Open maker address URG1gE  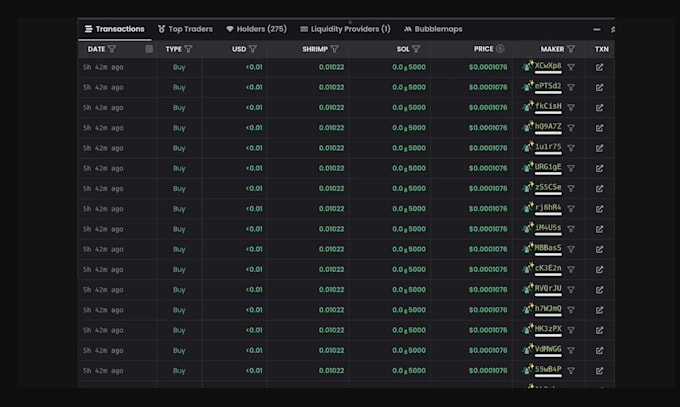548,167
